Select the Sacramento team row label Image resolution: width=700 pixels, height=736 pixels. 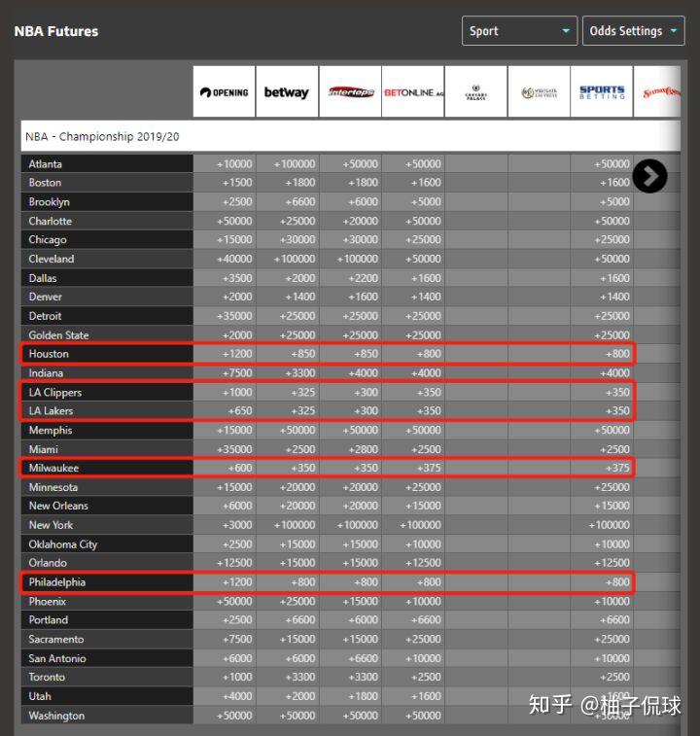(x=107, y=640)
